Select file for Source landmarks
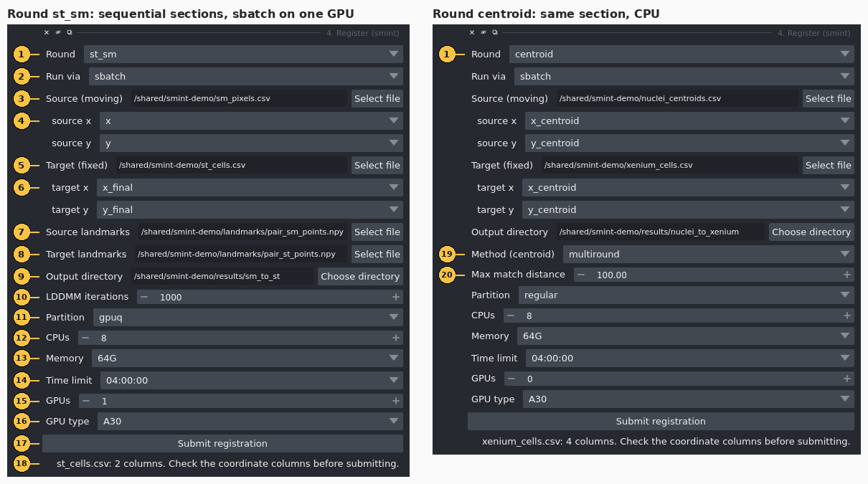 [377, 232]
